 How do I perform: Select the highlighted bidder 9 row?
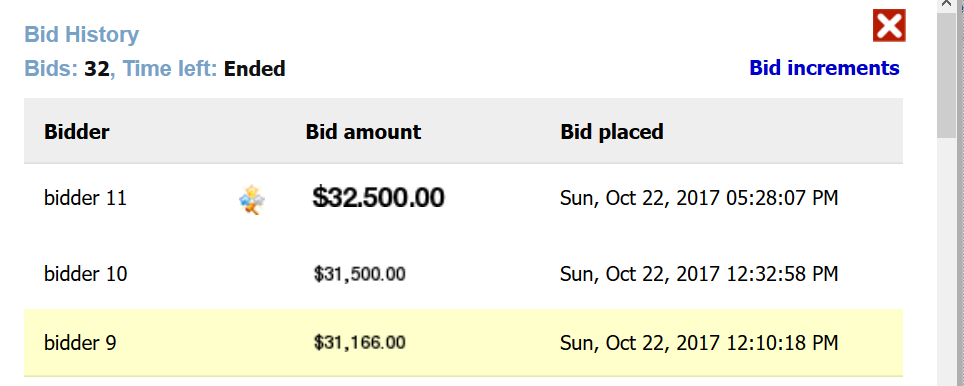(x=464, y=342)
